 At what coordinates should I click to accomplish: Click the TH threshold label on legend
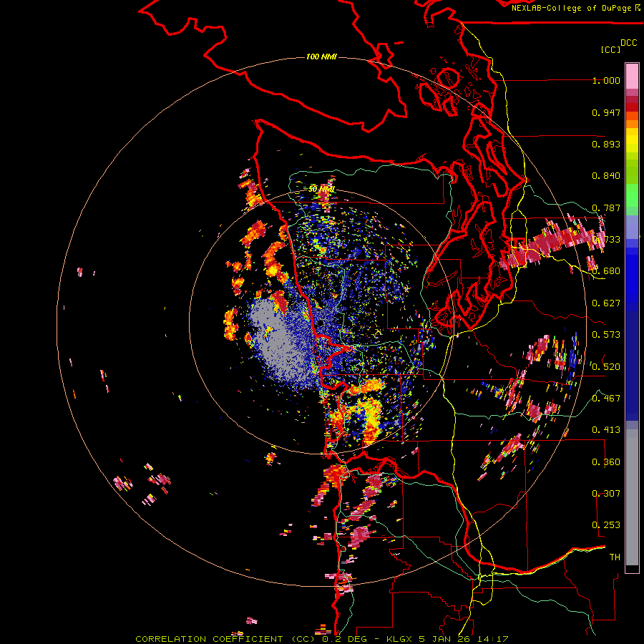(x=615, y=557)
